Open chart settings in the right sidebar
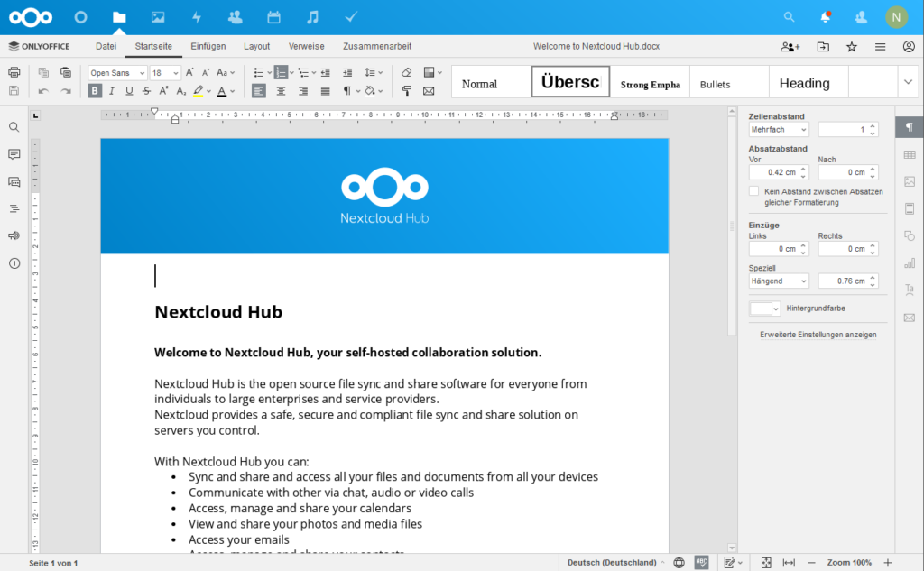This screenshot has width=924, height=571. pyautogui.click(x=910, y=262)
